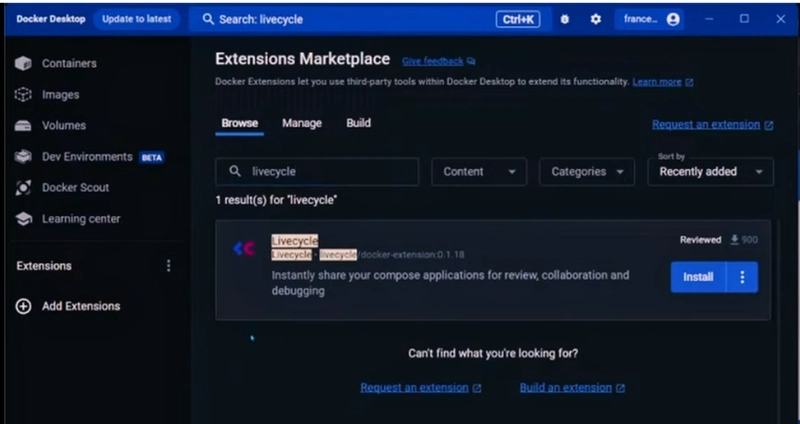The height and width of the screenshot is (424, 800).
Task: Click the Extensions sidebar heading
Action: (44, 266)
